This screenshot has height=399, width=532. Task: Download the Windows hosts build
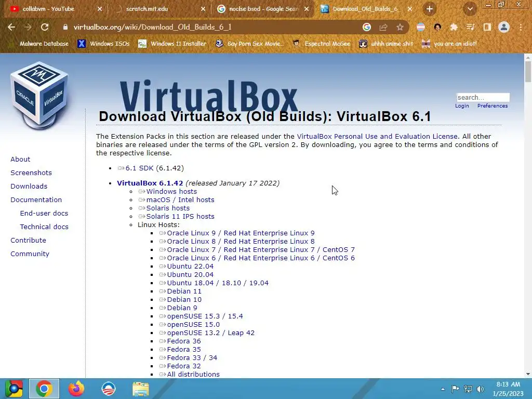click(x=171, y=192)
